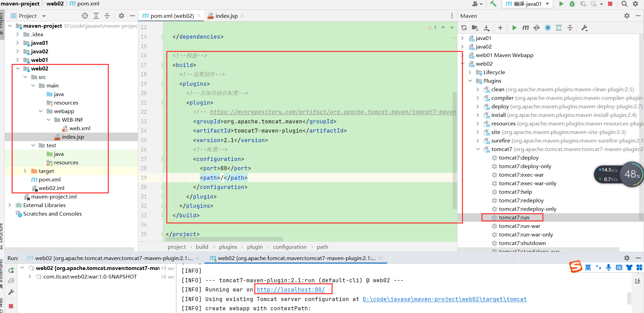Open Scratches and Consoles node
This screenshot has height=313, width=644.
coord(52,214)
